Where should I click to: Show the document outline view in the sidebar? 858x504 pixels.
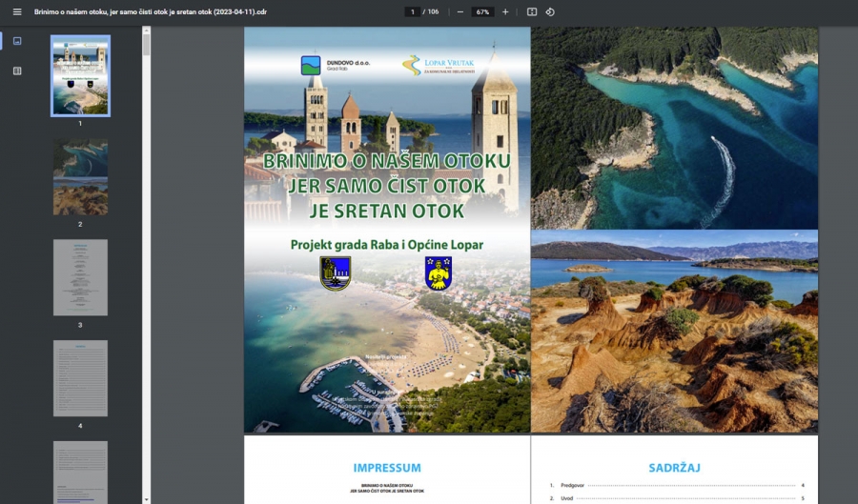tap(17, 71)
